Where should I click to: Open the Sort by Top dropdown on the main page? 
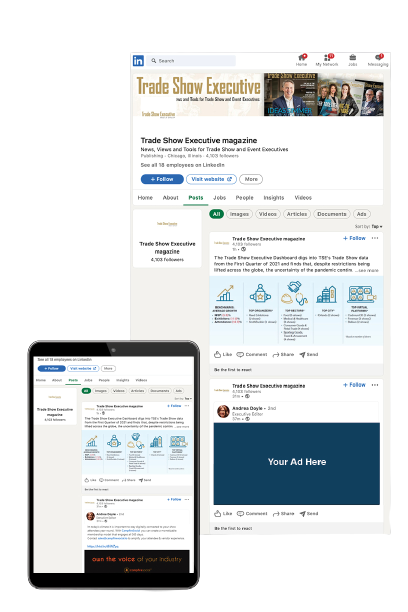click(368, 226)
